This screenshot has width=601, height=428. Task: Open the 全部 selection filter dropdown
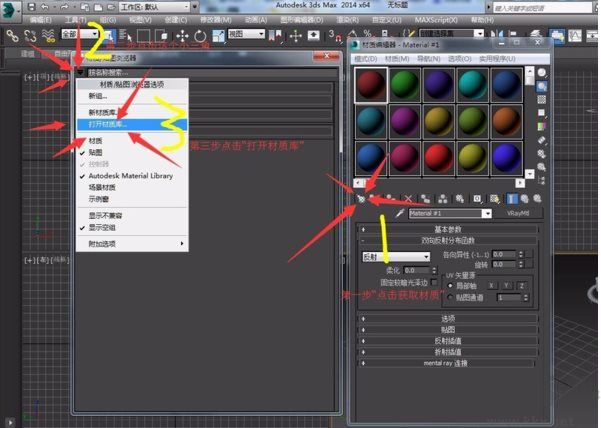click(x=79, y=34)
